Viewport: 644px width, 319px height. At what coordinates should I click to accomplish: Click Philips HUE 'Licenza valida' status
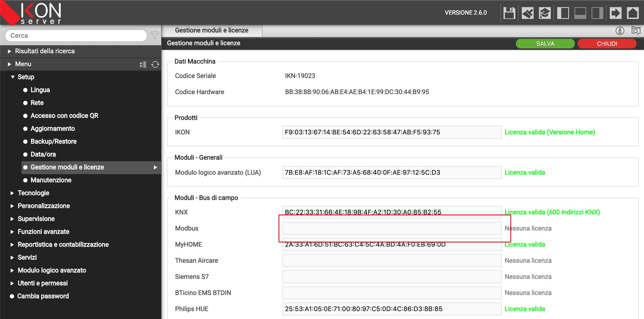pos(525,309)
